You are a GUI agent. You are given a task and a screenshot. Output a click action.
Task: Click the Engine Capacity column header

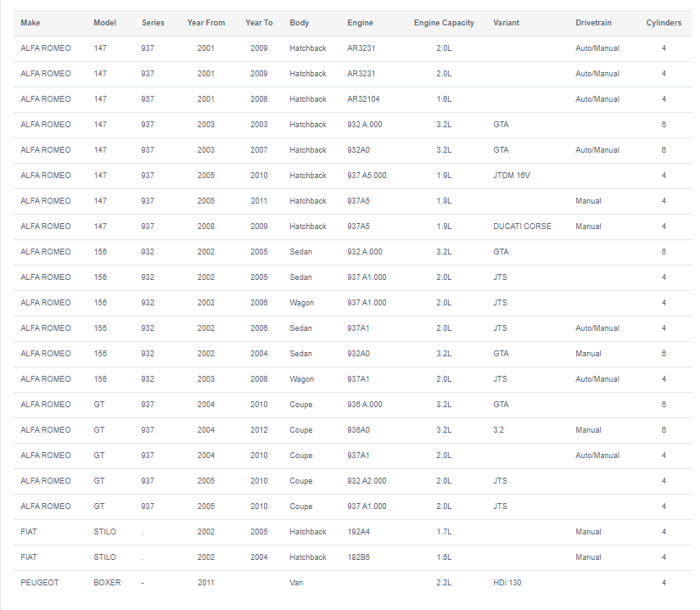[444, 23]
